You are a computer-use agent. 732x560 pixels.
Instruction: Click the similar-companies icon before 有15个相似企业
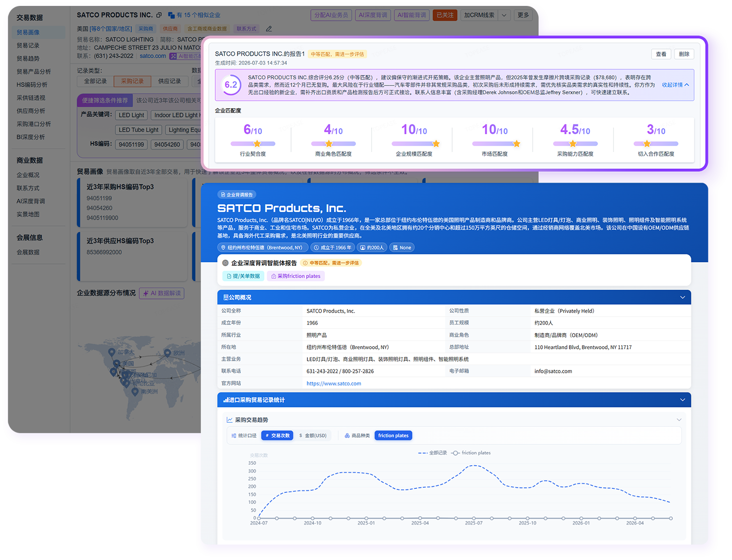pyautogui.click(x=172, y=15)
